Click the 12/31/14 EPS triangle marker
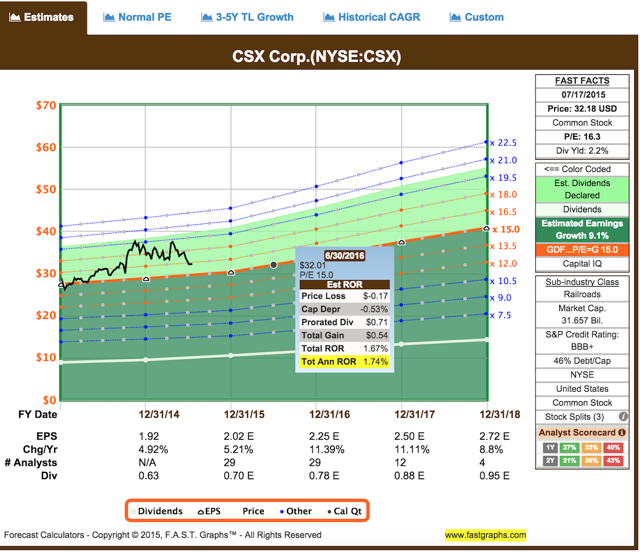Image resolution: width=640 pixels, height=552 pixels. (146, 279)
